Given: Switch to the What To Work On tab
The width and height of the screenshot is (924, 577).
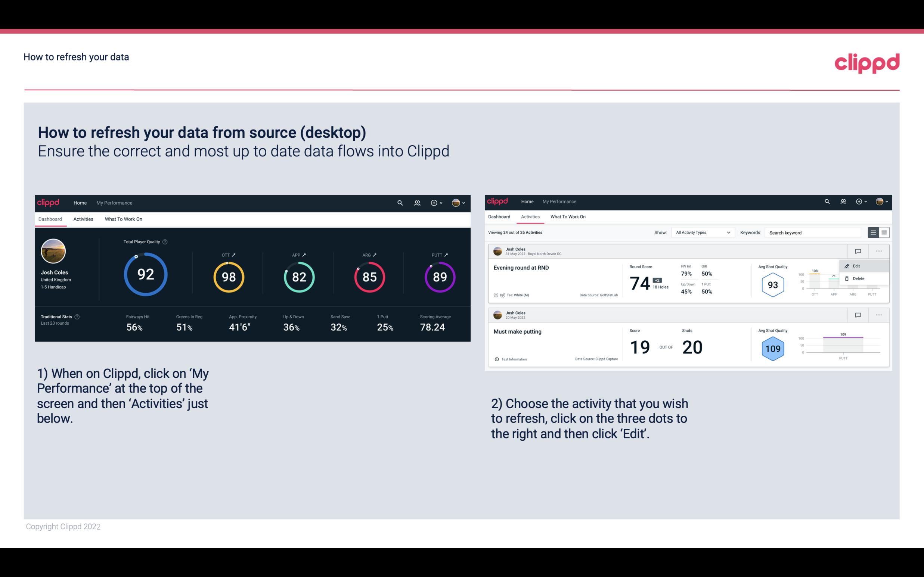Looking at the screenshot, I should [x=123, y=219].
